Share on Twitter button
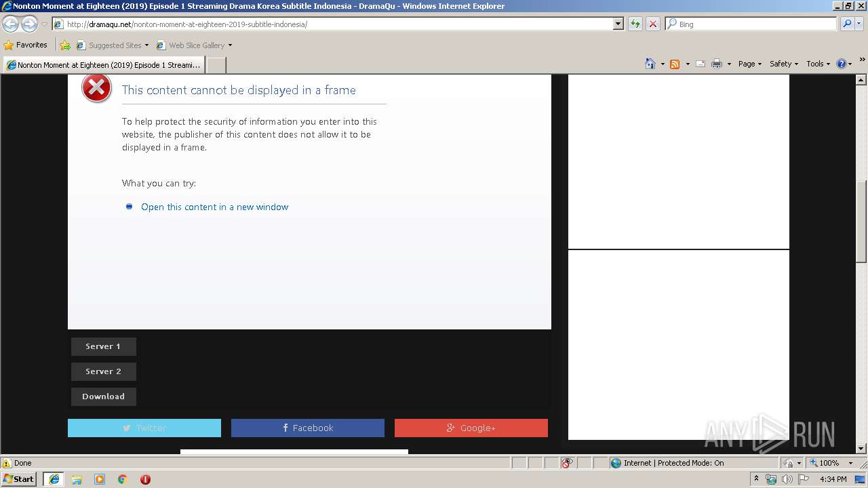The width and height of the screenshot is (868, 488). (x=144, y=428)
